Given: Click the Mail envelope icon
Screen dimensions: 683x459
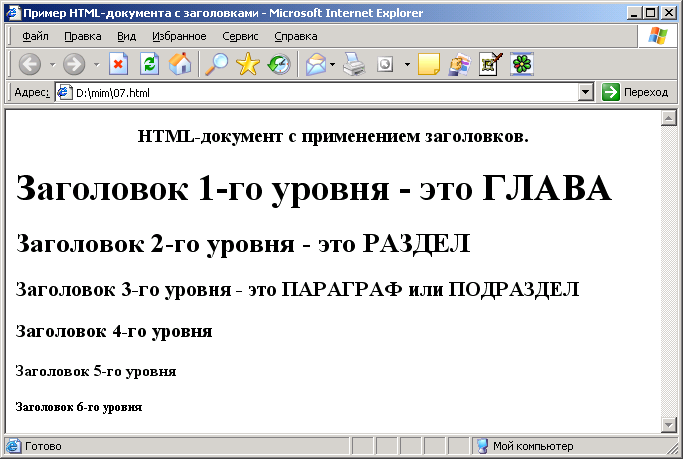Looking at the screenshot, I should (316, 64).
